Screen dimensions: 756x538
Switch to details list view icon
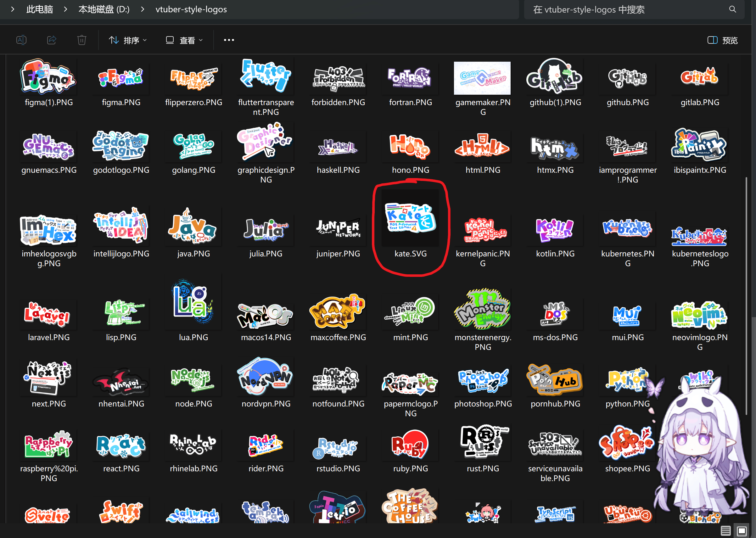725,531
